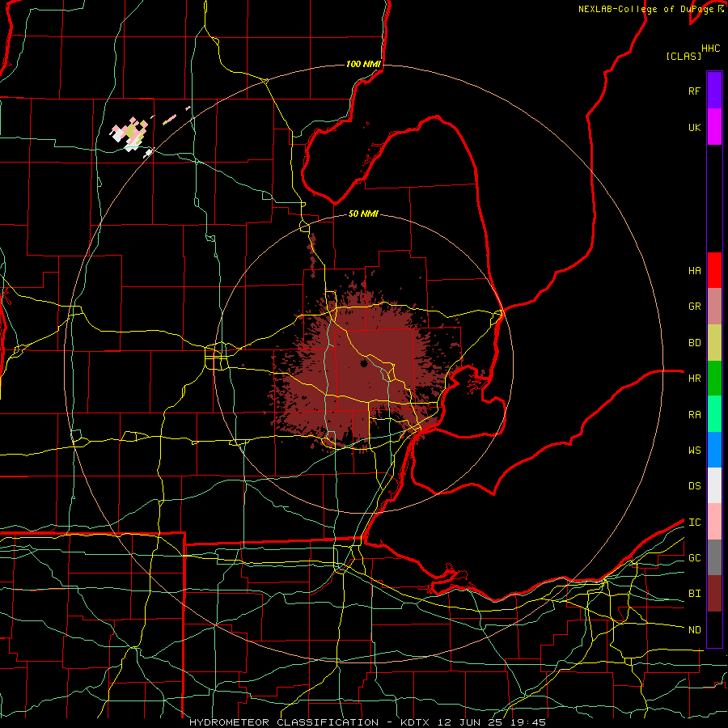
Task: Click the 50 NMI range ring label
Action: (x=363, y=214)
